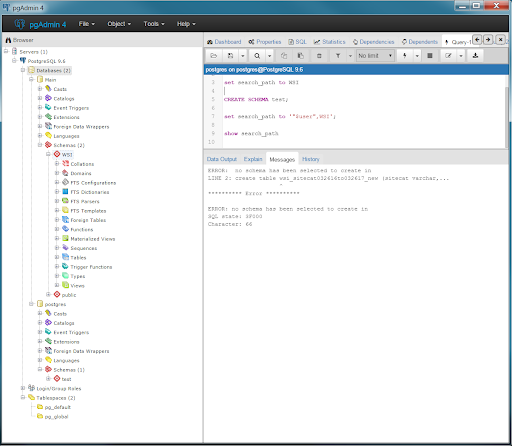This screenshot has width=512, height=446.
Task: Open the Messages tab
Action: coord(282,160)
